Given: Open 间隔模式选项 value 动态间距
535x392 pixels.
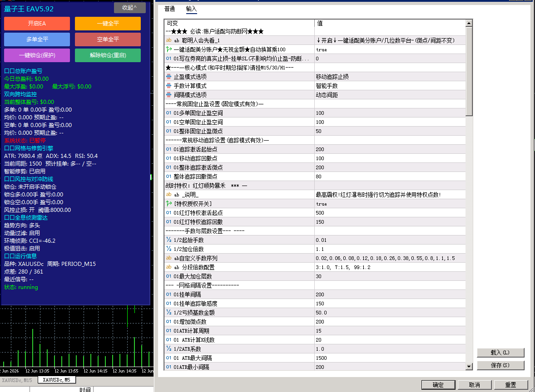Looking at the screenshot, I should point(390,95).
